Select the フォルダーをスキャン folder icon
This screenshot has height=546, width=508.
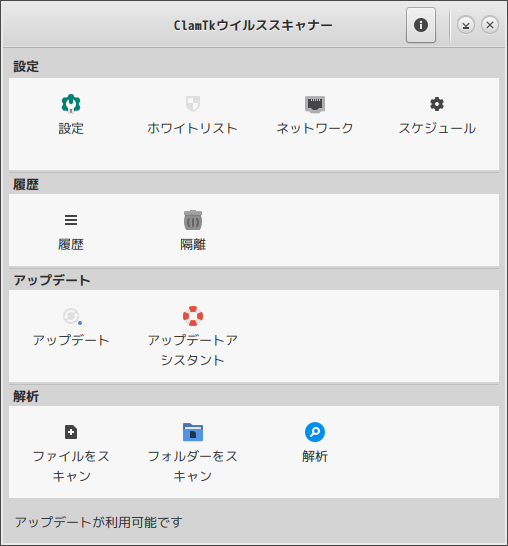[x=193, y=432]
